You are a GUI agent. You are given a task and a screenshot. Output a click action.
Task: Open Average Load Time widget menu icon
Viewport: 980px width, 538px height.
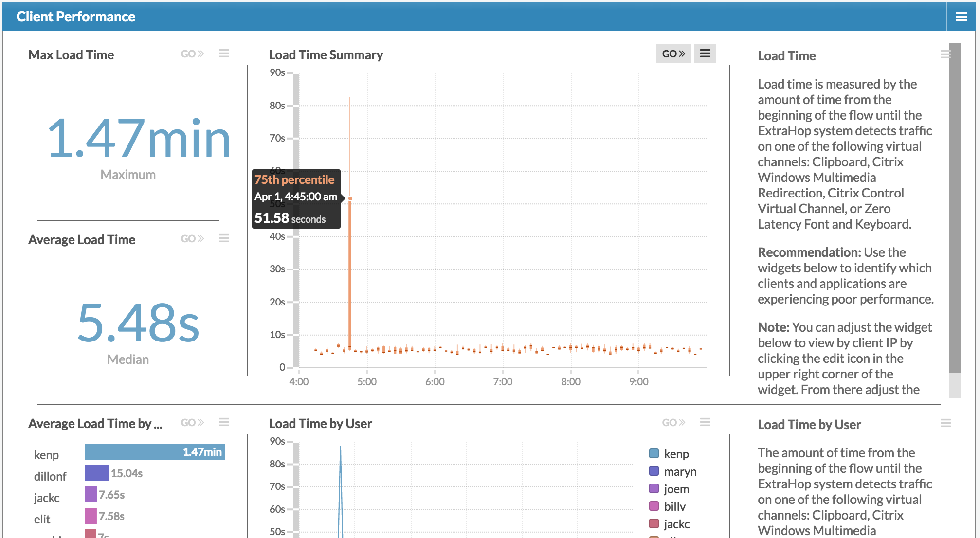(x=224, y=238)
